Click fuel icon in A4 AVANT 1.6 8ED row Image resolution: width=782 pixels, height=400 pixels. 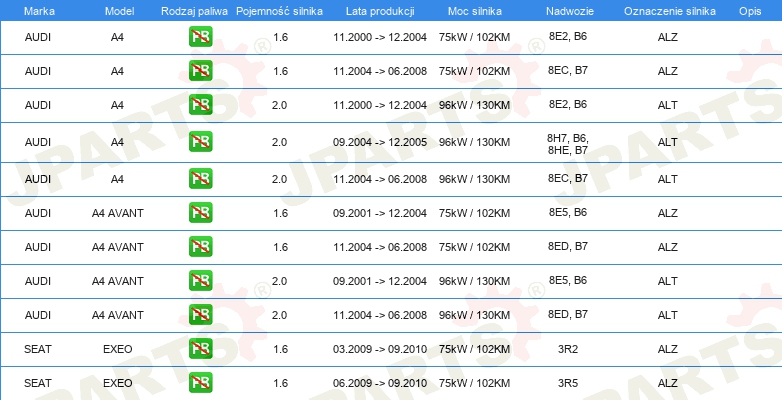(200, 246)
